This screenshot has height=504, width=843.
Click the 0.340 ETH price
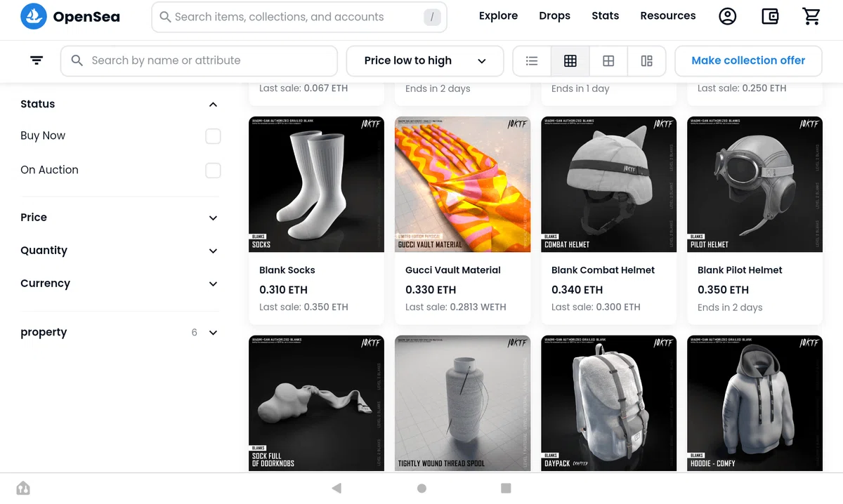pos(577,290)
